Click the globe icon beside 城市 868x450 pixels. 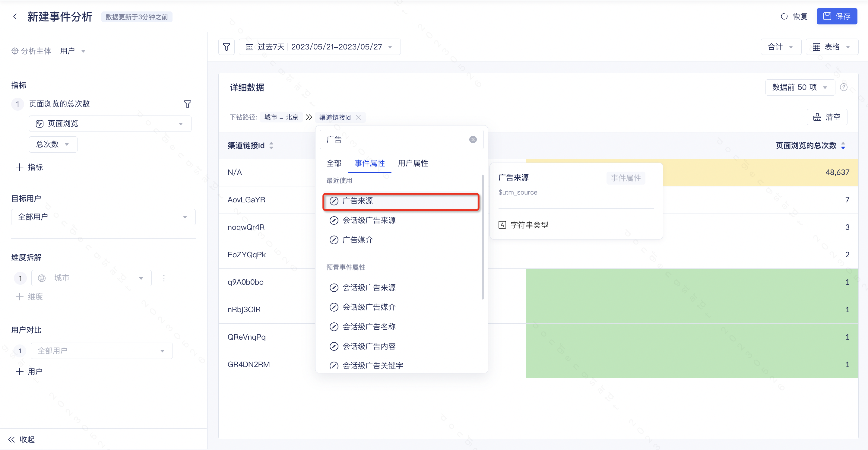click(x=41, y=278)
